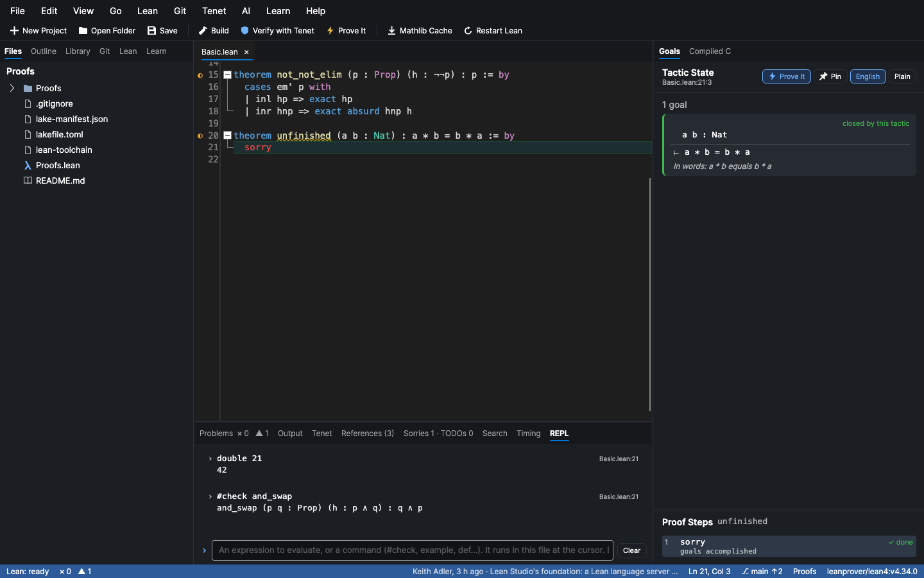
Task: Open the Lean menu
Action: pos(148,11)
